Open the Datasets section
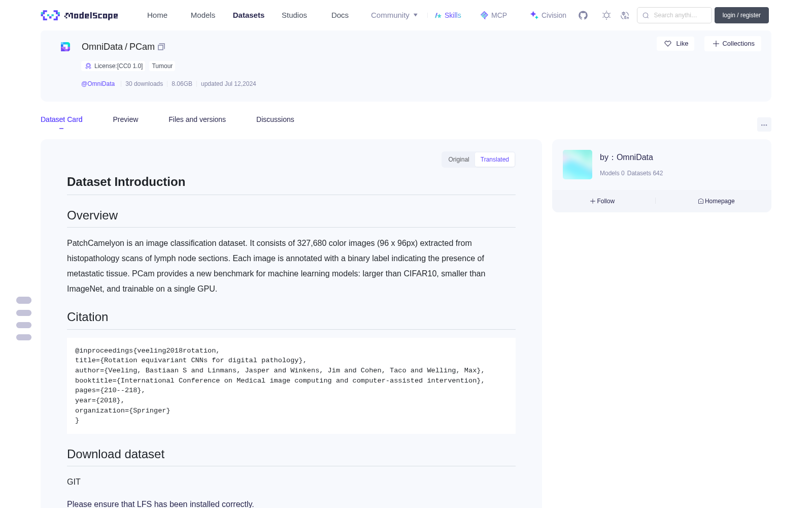Image resolution: width=812 pixels, height=508 pixels. pyautogui.click(x=249, y=15)
